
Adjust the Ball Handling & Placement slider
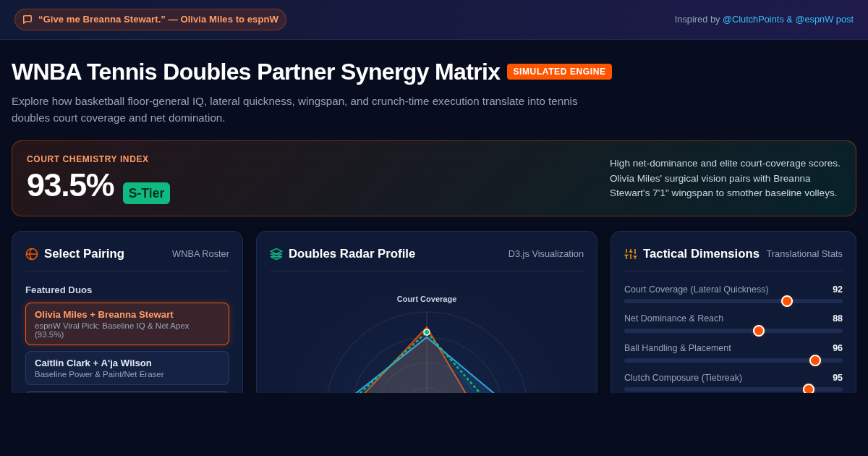(733, 360)
